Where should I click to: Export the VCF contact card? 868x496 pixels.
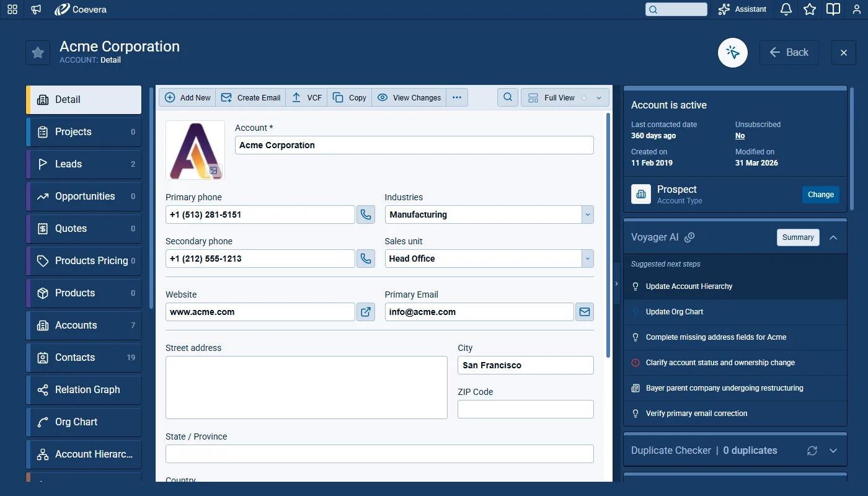pos(306,97)
